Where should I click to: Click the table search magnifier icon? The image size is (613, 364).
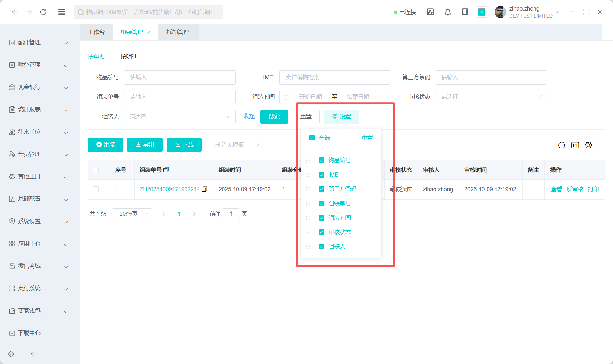(562, 146)
